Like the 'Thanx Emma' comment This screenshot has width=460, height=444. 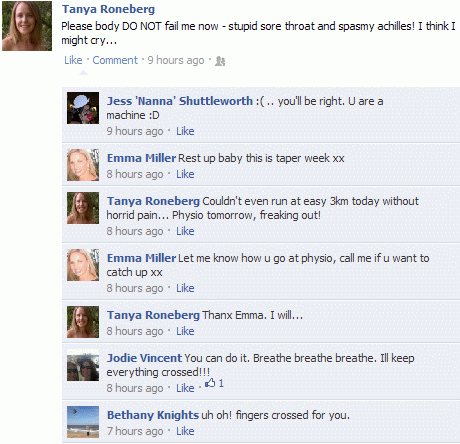pos(185,331)
